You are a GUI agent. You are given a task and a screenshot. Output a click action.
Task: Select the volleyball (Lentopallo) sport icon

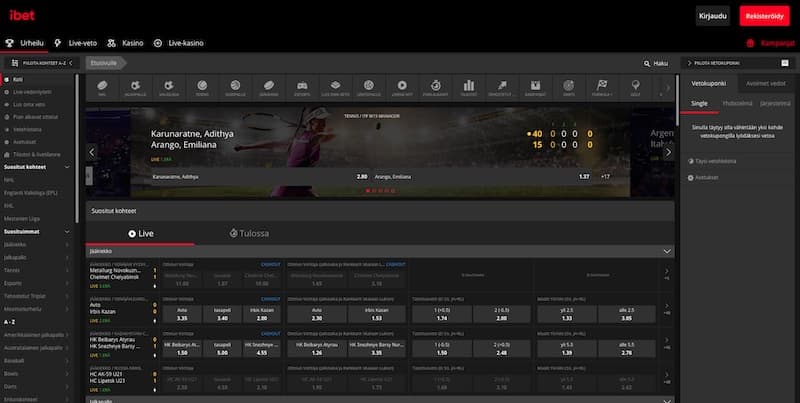click(368, 88)
